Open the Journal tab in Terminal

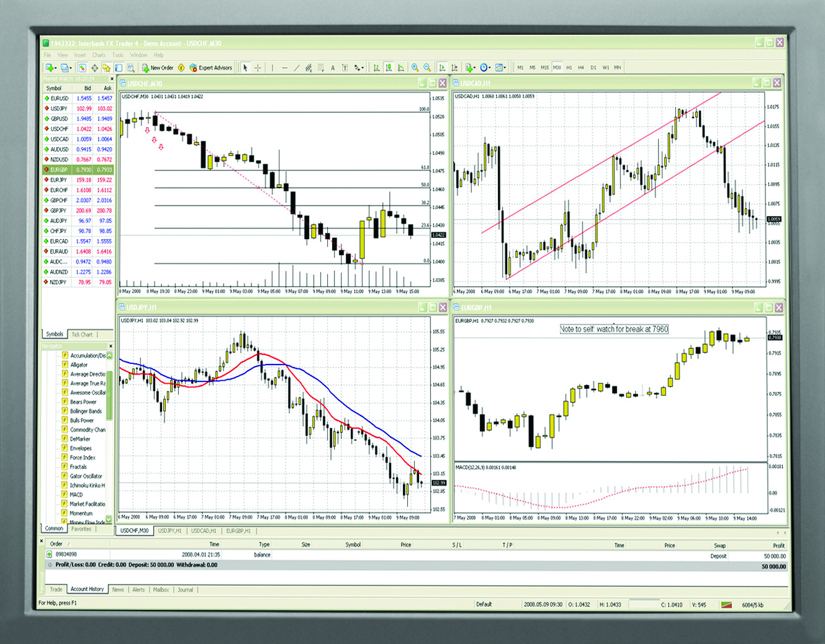coord(185,589)
